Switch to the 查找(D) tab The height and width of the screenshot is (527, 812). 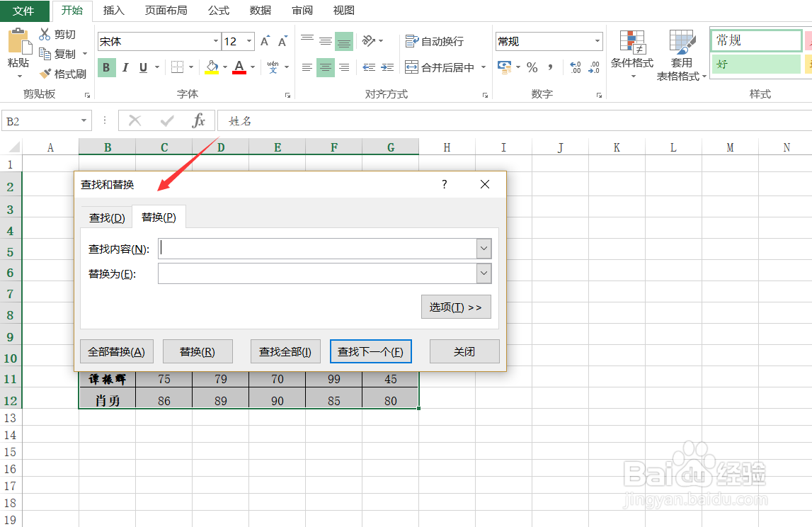click(105, 217)
